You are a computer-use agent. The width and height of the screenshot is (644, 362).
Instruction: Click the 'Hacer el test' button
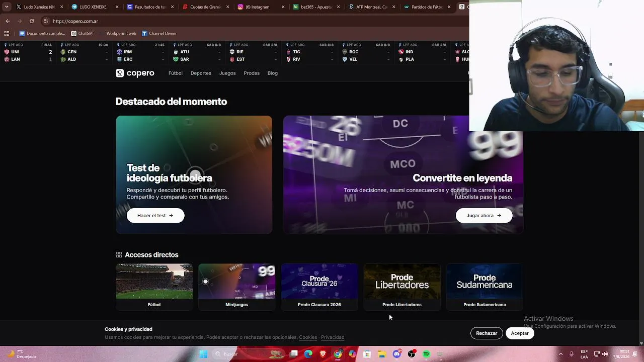[155, 216]
